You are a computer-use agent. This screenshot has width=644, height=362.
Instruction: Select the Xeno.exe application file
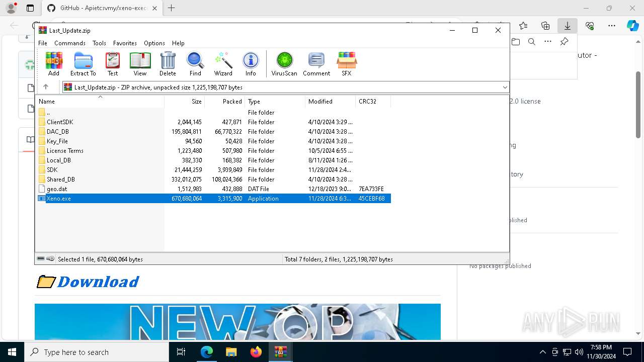pos(213,199)
